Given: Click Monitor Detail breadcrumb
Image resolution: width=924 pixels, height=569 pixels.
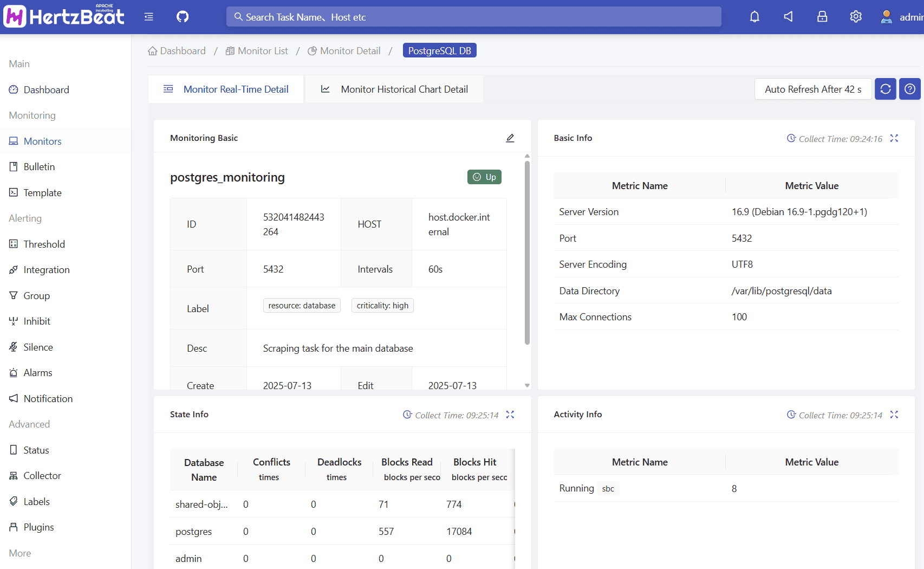Looking at the screenshot, I should [344, 51].
